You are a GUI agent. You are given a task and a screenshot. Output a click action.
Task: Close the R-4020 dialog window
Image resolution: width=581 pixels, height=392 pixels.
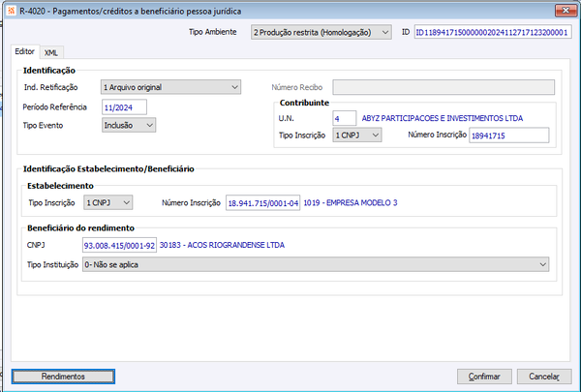click(566, 11)
